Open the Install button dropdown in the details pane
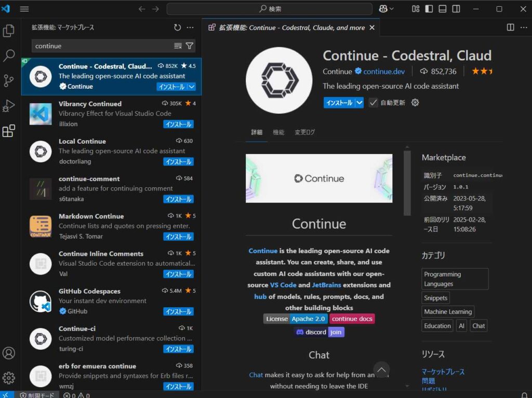This screenshot has height=398, width=532. [358, 102]
